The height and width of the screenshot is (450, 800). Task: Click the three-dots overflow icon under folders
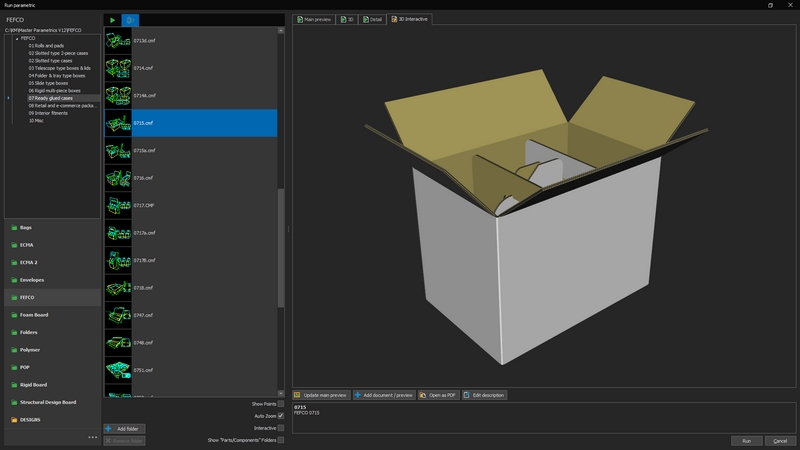click(93, 437)
